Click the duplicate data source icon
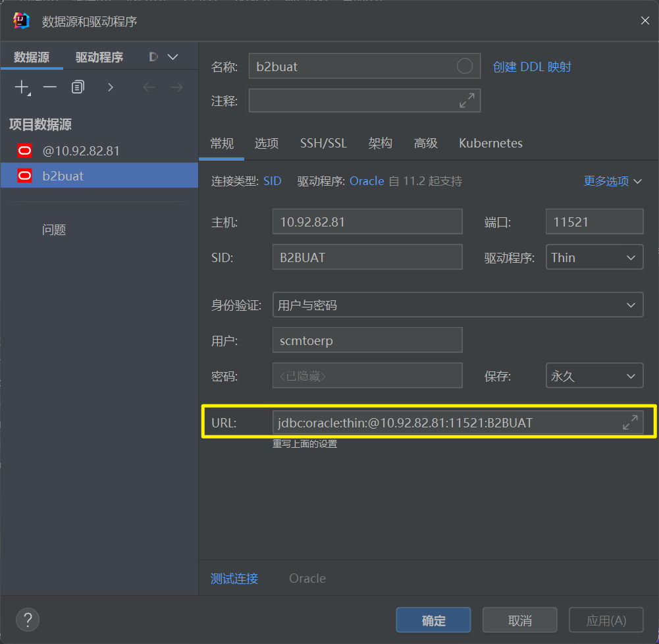 [78, 87]
